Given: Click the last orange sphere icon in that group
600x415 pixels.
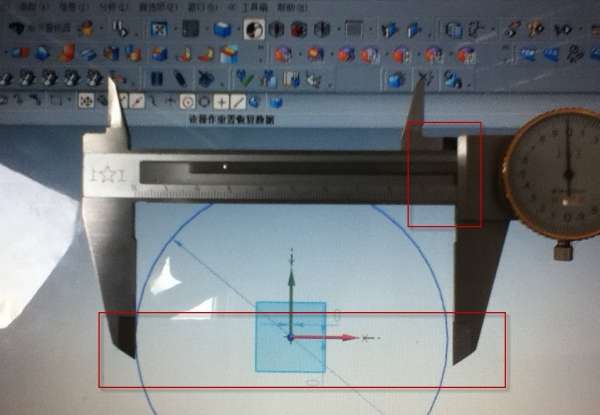Looking at the screenshot, I should [x=466, y=55].
